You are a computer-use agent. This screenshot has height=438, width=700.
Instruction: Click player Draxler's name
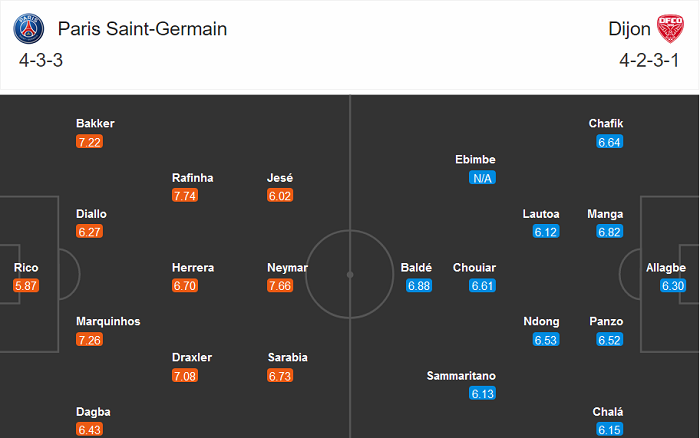tap(192, 357)
